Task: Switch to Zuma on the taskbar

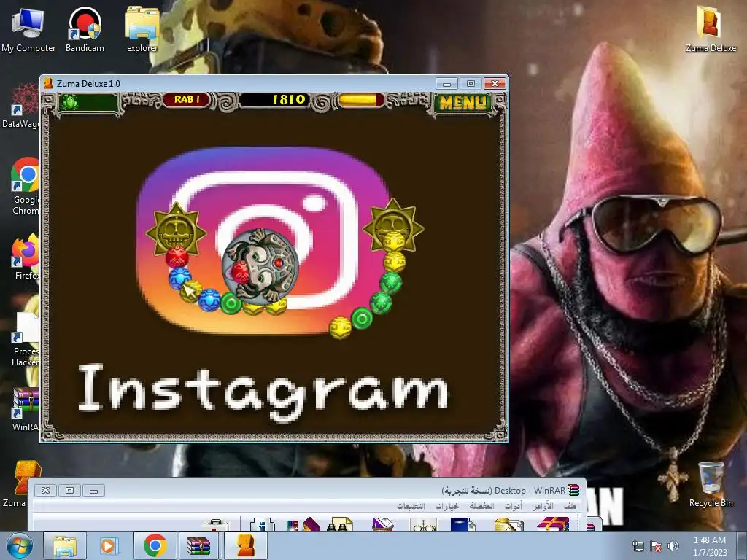Action: pos(245,545)
